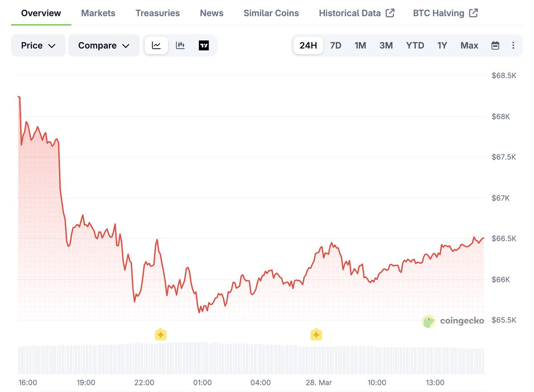Set the chart range to 1Y
534x392 pixels.
point(442,45)
